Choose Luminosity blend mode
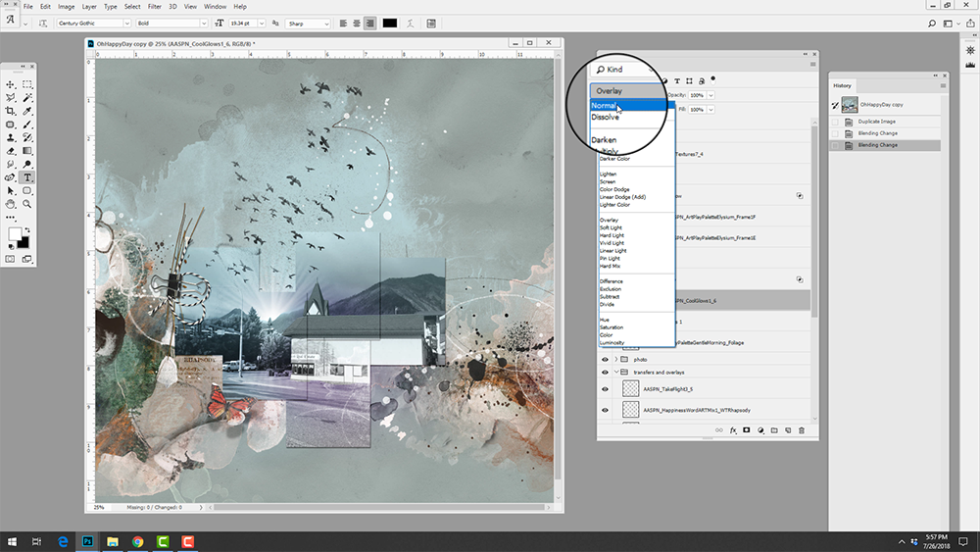 (612, 342)
